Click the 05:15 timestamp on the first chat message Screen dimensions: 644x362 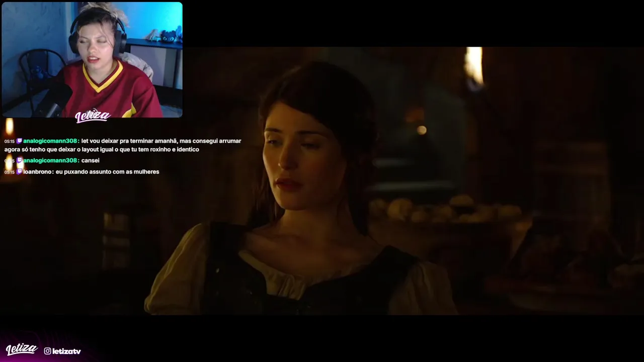[x=10, y=142]
